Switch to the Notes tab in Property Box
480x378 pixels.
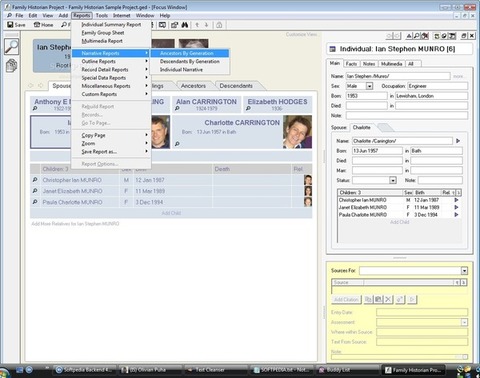(x=369, y=64)
